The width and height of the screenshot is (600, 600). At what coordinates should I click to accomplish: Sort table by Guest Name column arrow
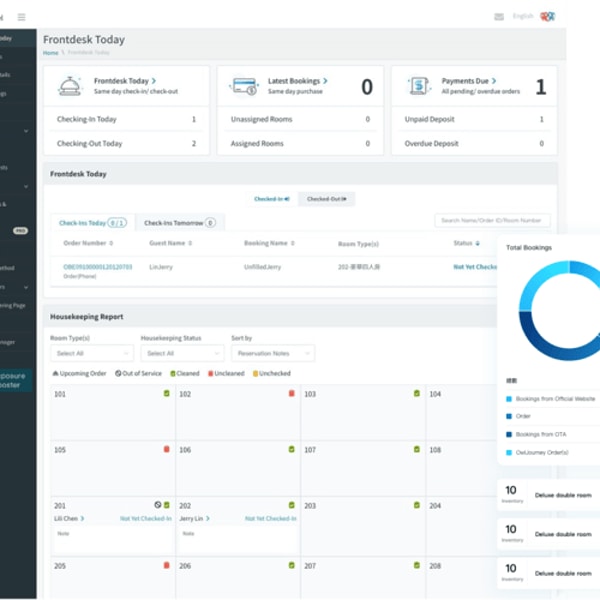pyautogui.click(x=190, y=243)
